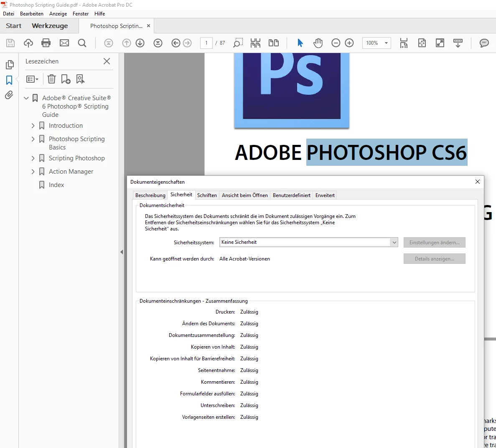
Task: Click the cloud upload icon
Action: pyautogui.click(x=28, y=43)
